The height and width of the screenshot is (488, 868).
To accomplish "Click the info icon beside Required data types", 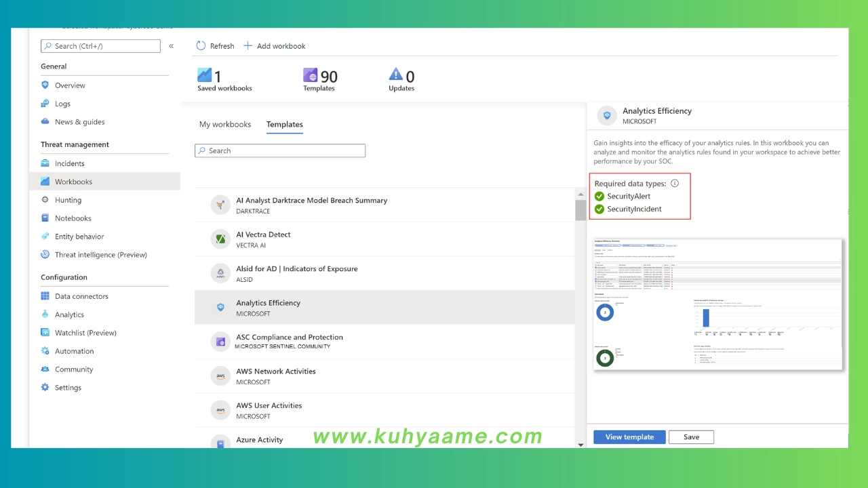I will tap(675, 184).
